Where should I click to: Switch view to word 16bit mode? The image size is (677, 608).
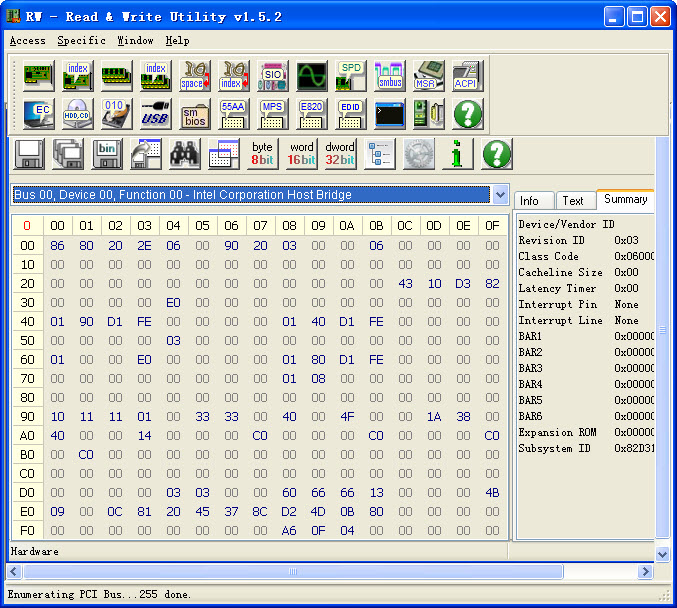point(301,153)
